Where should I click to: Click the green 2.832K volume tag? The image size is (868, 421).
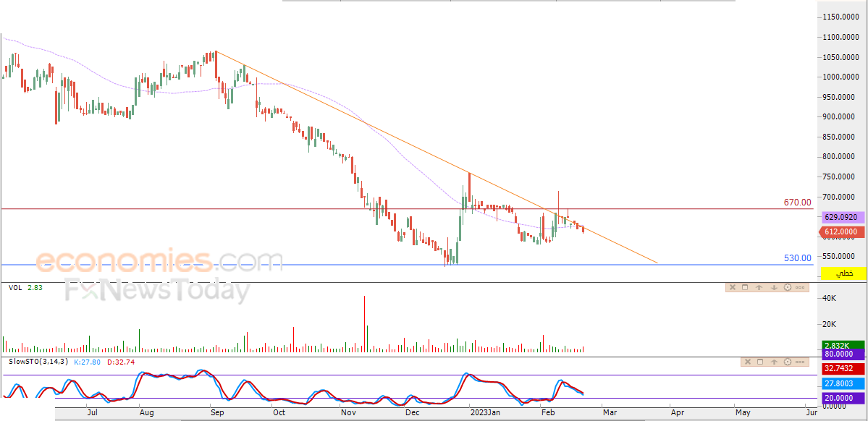(843, 345)
